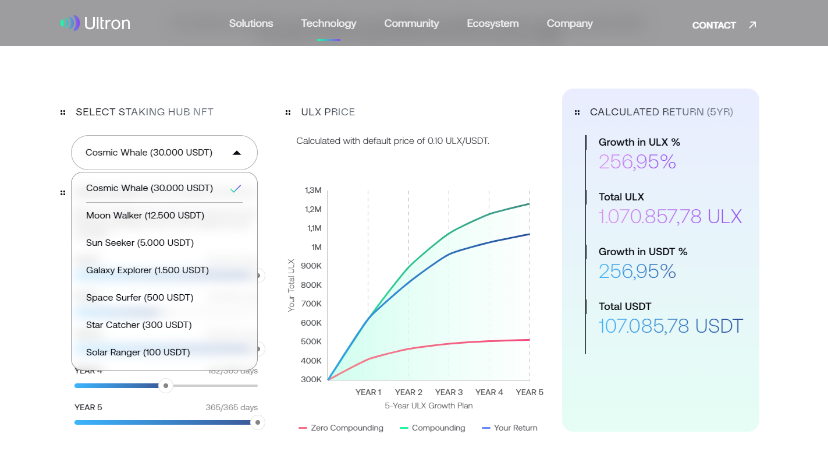Viewport: 828px width, 469px height.
Task: Click the Staking Hub NFT combo box field
Action: tap(164, 153)
